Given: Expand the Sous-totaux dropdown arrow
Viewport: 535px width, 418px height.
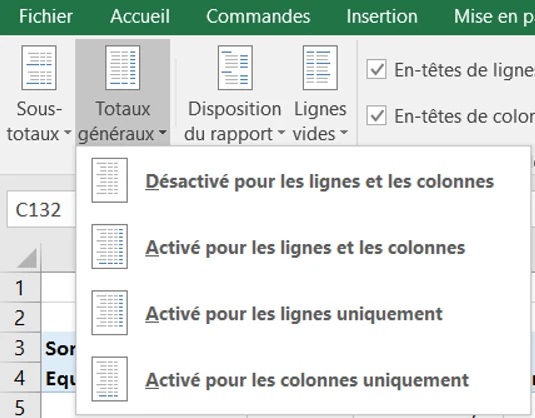Looking at the screenshot, I should [68, 132].
